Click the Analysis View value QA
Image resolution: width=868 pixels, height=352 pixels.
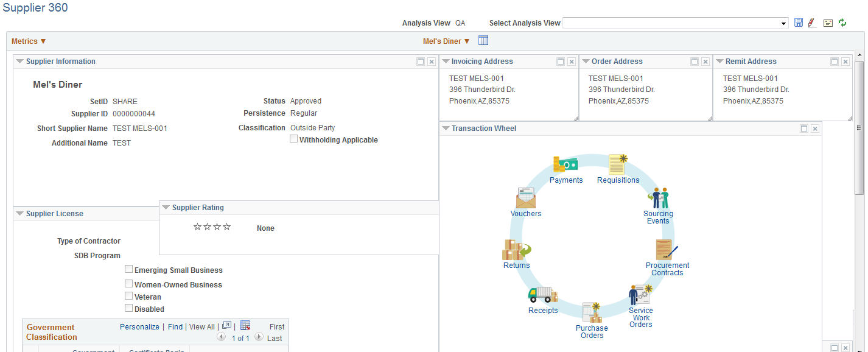click(460, 23)
